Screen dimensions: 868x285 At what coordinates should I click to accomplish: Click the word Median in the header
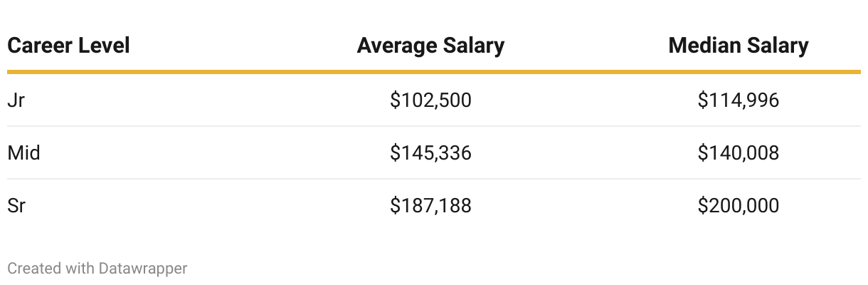[x=704, y=46]
